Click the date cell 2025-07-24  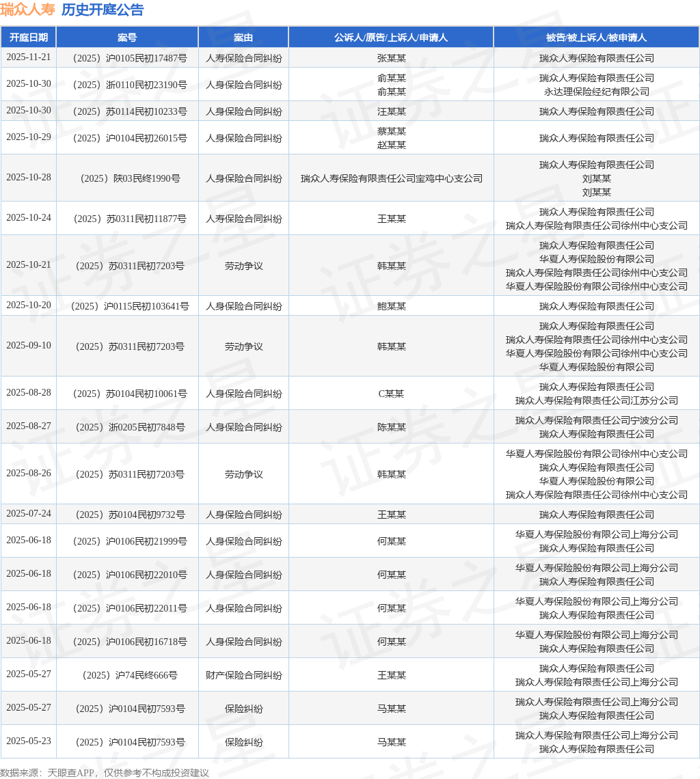(28, 513)
